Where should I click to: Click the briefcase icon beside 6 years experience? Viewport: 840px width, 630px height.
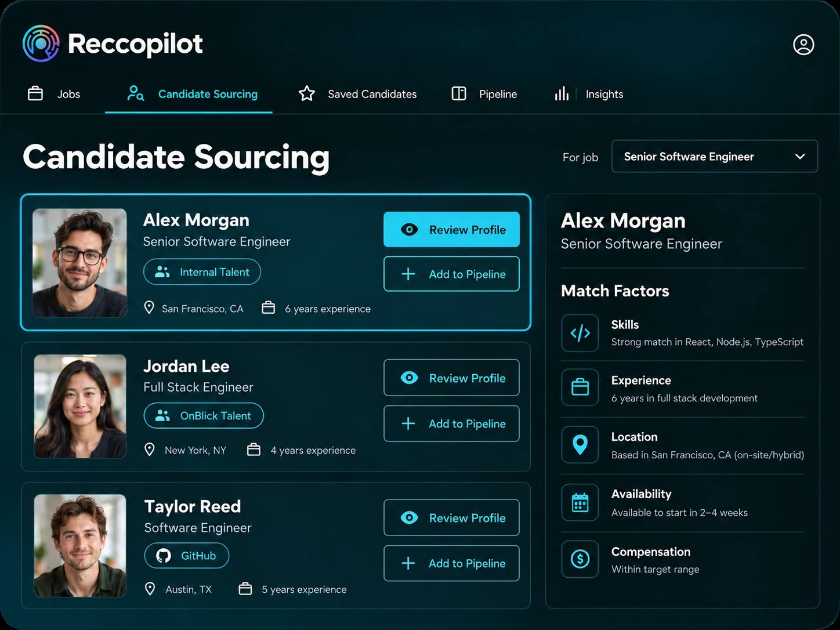[268, 307]
